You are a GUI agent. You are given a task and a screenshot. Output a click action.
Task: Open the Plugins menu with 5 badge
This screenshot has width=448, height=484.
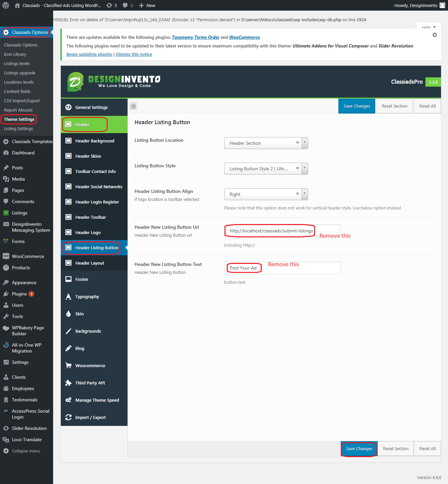click(x=27, y=294)
